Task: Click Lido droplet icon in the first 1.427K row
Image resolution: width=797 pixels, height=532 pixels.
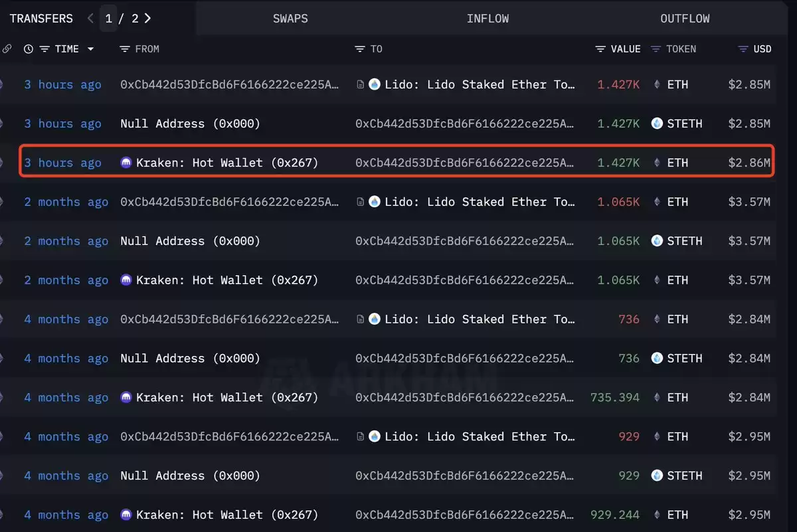Action: (x=375, y=84)
